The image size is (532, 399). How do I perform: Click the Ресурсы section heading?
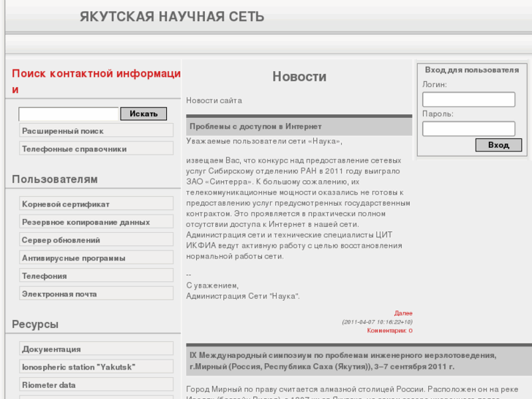(x=35, y=324)
